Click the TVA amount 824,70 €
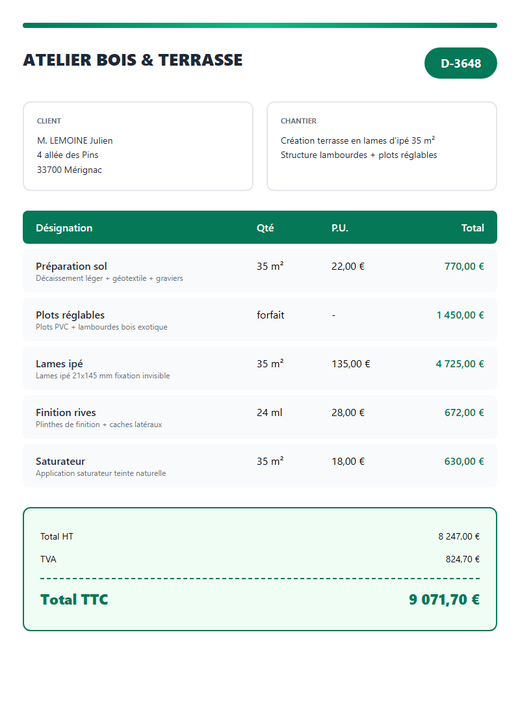The image size is (520, 706). pos(462,559)
